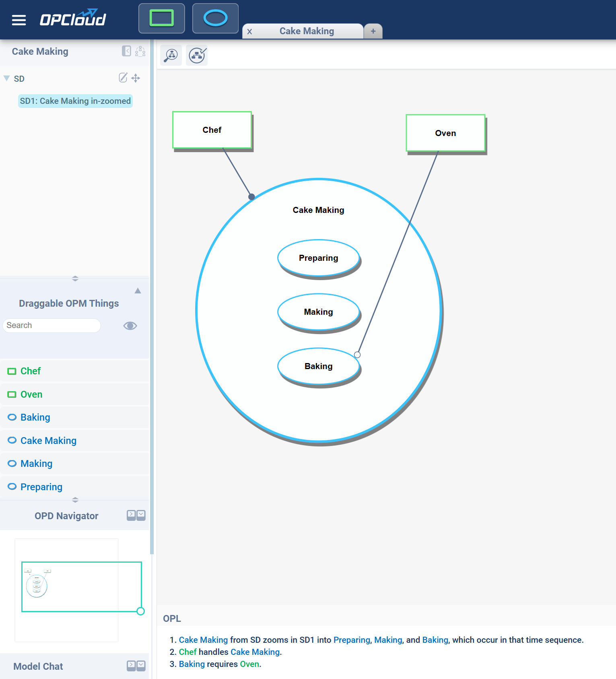Viewport: 616px width, 679px height.
Task: Open the hamburger main menu
Action: coord(19,20)
